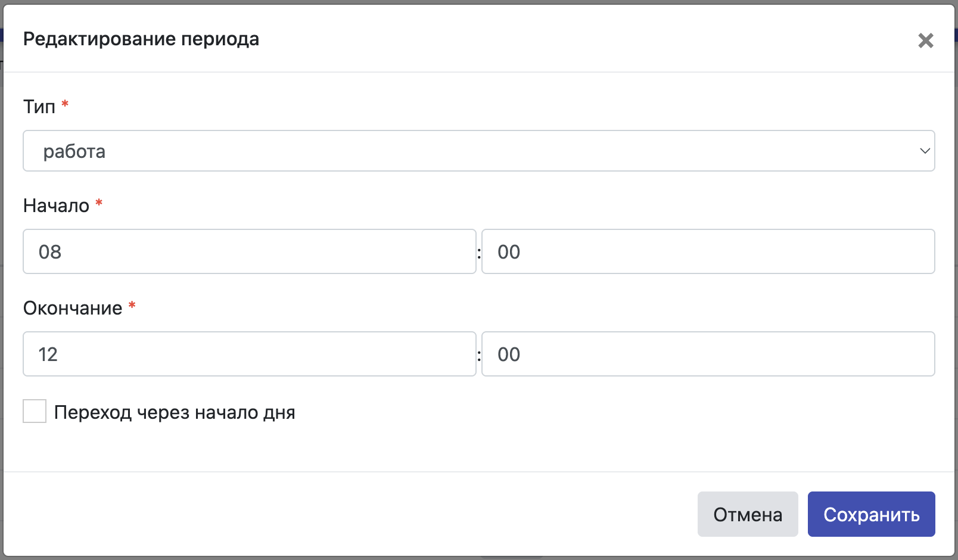Click the Тип field label
This screenshot has height=560, width=958.
[x=39, y=107]
